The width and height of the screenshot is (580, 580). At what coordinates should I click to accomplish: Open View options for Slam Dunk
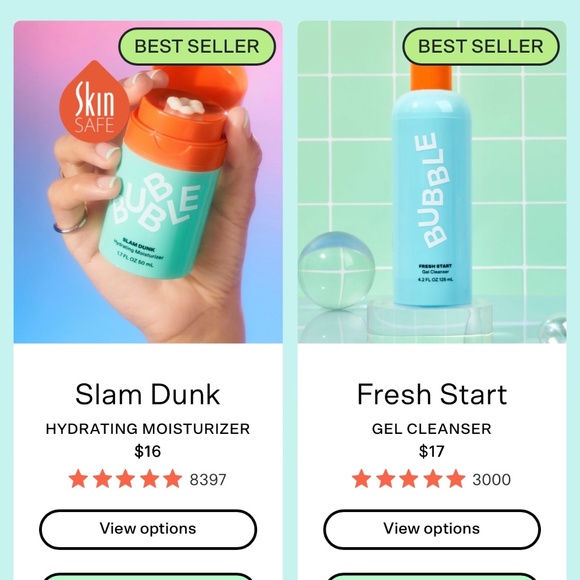pos(148,529)
